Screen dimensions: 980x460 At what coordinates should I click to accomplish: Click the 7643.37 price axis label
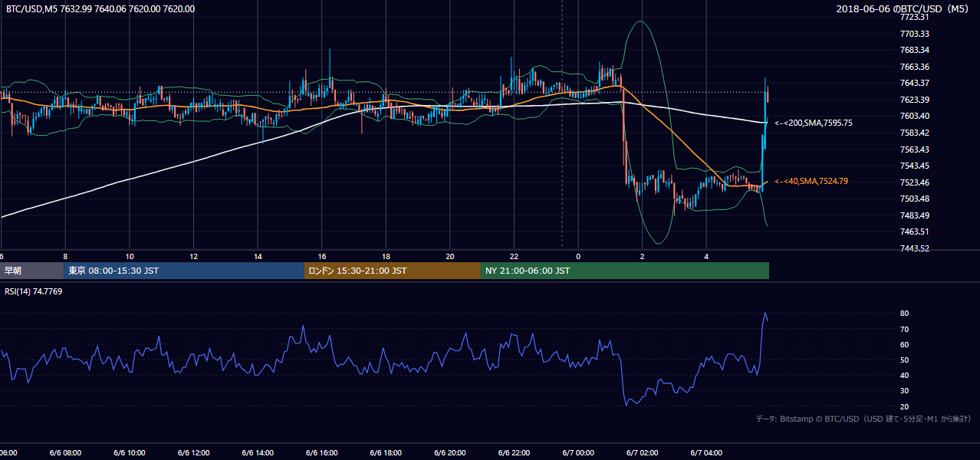click(915, 83)
